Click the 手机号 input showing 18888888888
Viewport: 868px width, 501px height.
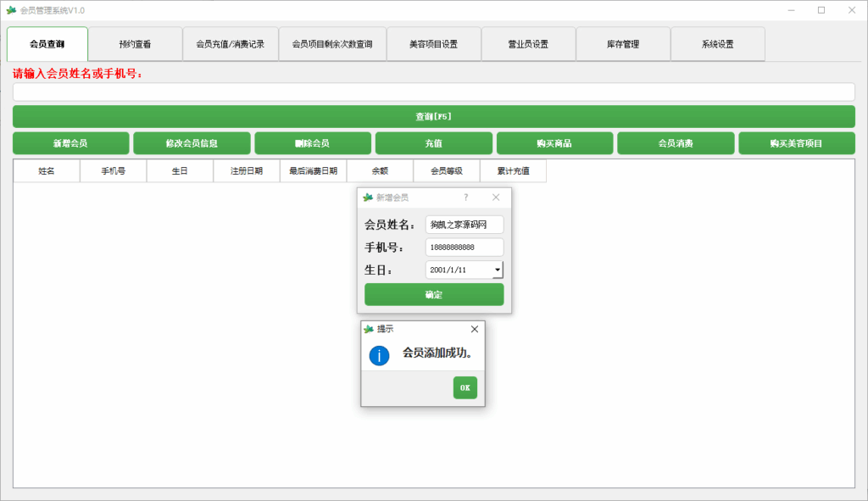[x=463, y=247]
